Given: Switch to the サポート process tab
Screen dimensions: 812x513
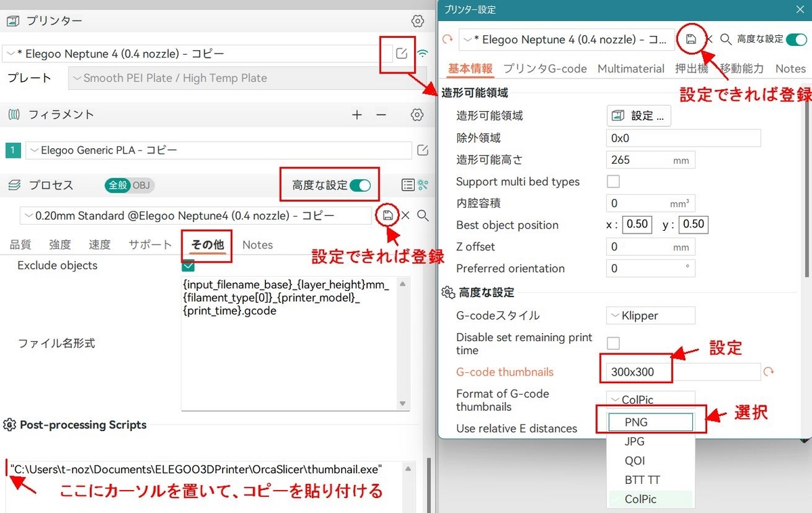Looking at the screenshot, I should [150, 245].
